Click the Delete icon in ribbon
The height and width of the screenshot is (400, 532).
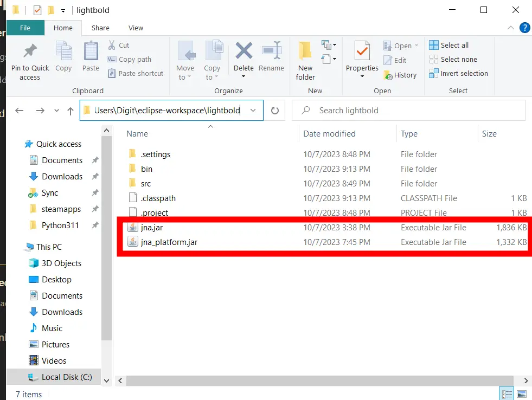243,53
